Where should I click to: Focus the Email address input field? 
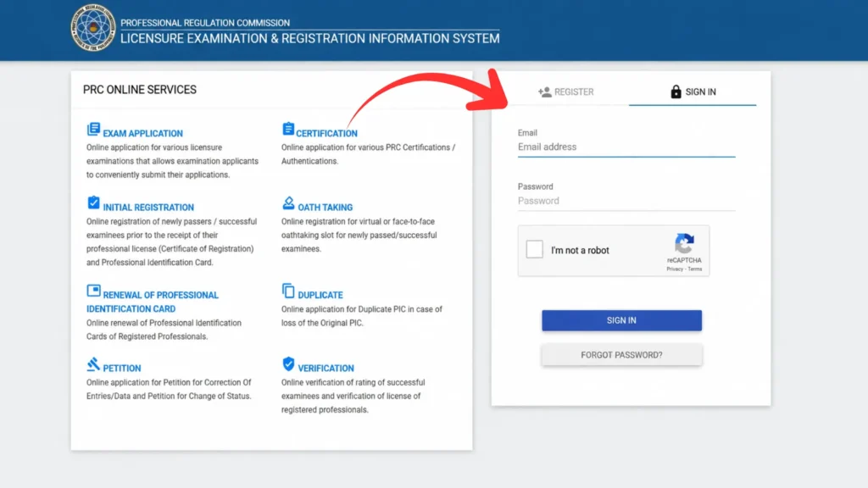(626, 147)
